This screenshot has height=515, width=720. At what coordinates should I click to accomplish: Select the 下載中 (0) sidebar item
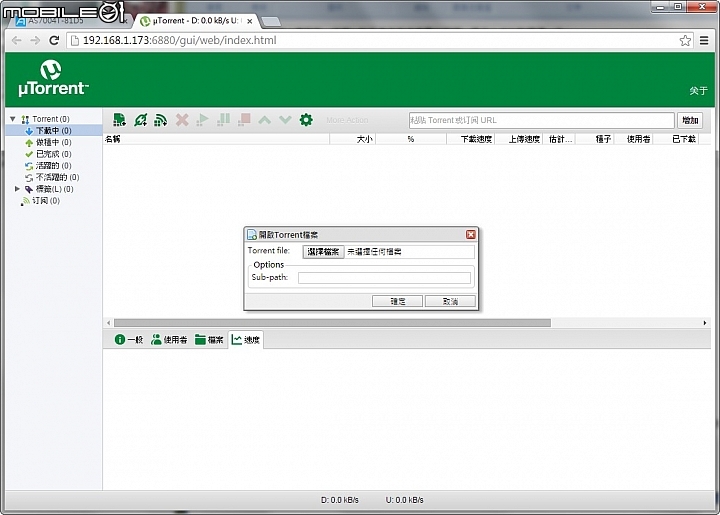[54, 131]
